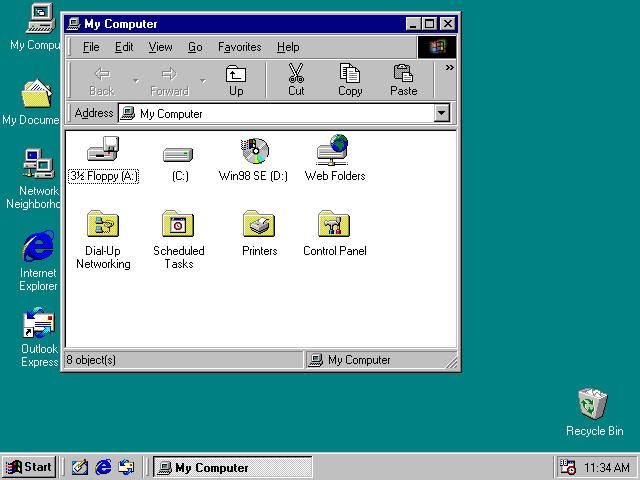Launch Internet Explorer from Quick Launch
Image resolution: width=640 pixels, height=480 pixels.
click(x=103, y=467)
